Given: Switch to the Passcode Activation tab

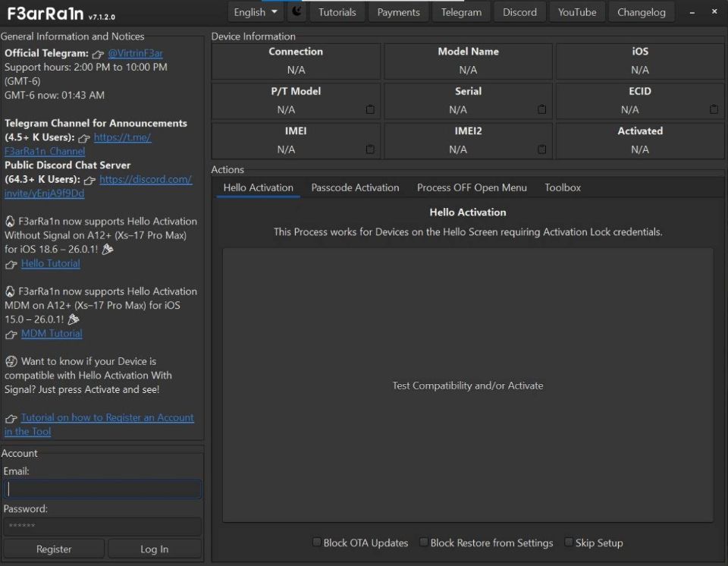Looking at the screenshot, I should pyautogui.click(x=355, y=187).
